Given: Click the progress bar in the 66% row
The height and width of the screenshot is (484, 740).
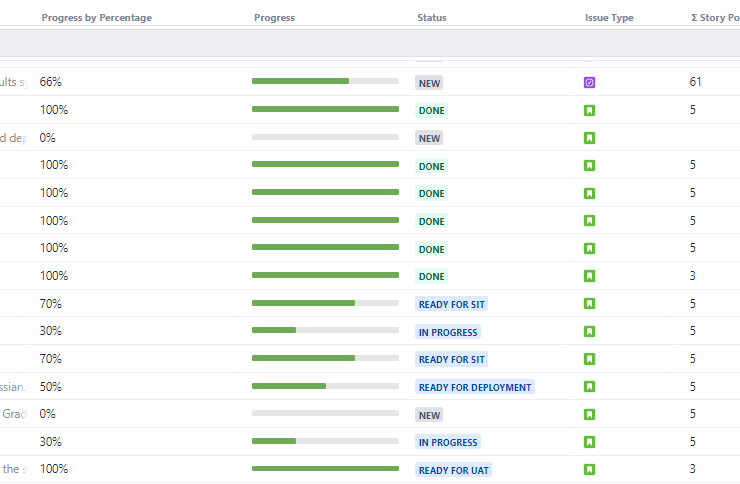Looking at the screenshot, I should (x=325, y=81).
